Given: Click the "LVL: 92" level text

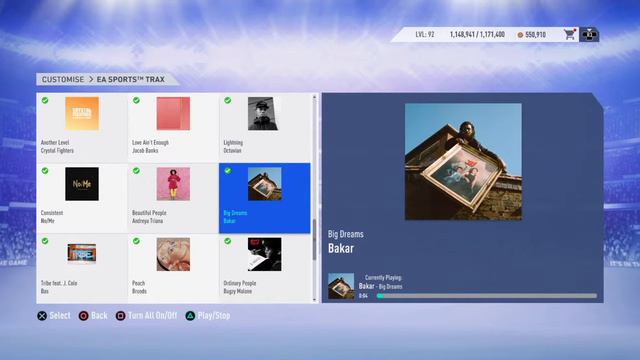Looking at the screenshot, I should click(x=425, y=35).
